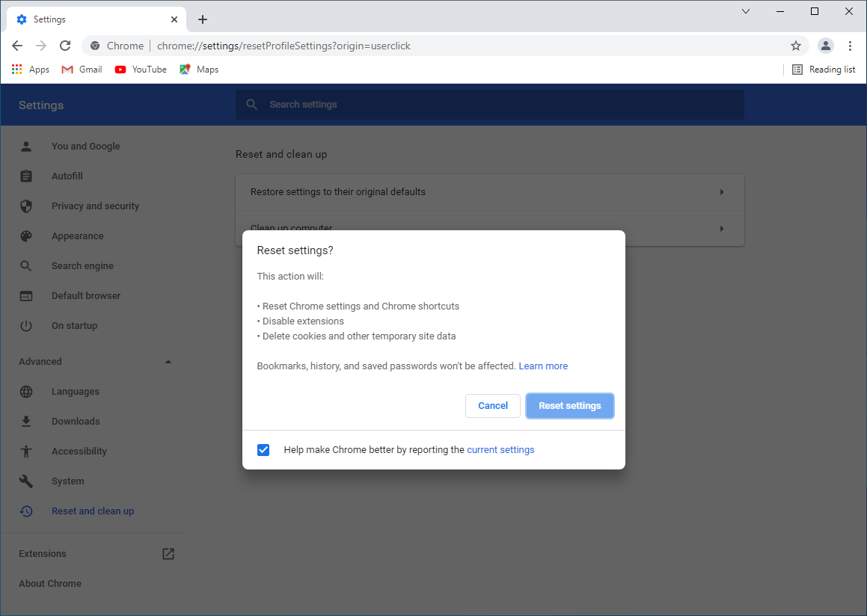
Task: Click the Extensions external link icon
Action: [x=168, y=554]
